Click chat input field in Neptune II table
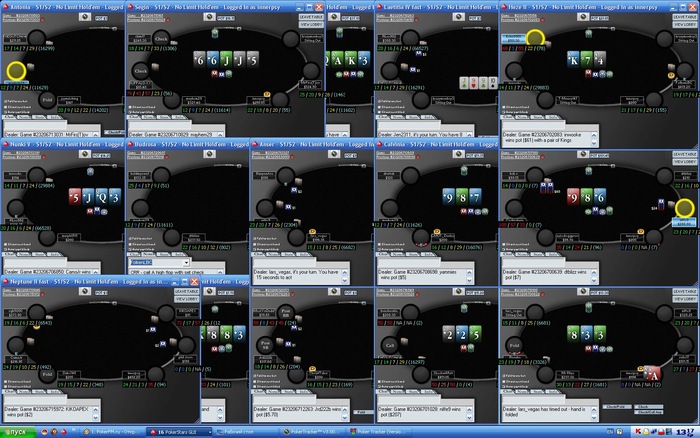This screenshot has height=438, width=700. coord(35,399)
